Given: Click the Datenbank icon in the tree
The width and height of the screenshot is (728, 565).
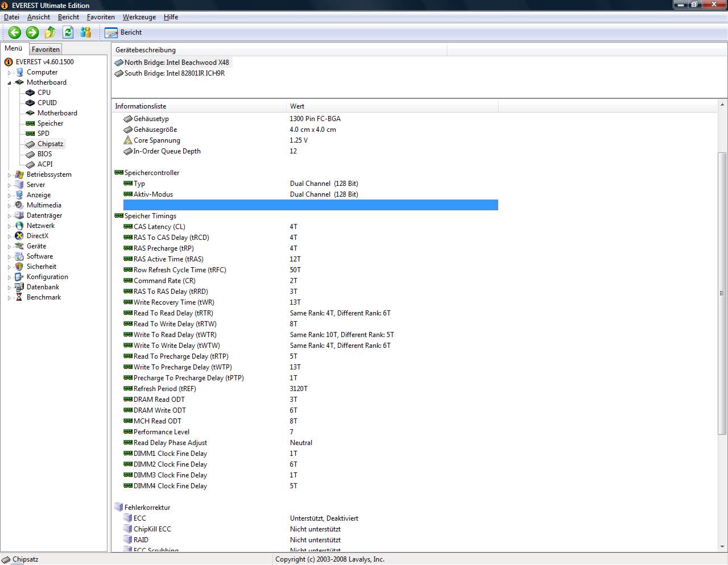Looking at the screenshot, I should click(19, 287).
